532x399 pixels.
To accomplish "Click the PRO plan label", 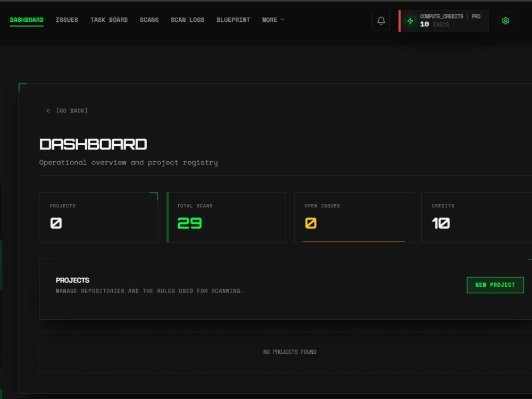I will [476, 16].
